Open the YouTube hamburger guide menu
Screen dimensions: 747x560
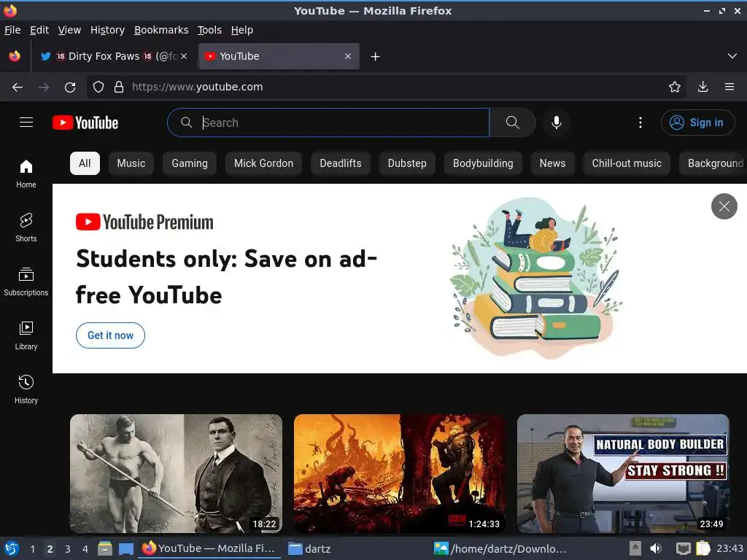point(26,122)
